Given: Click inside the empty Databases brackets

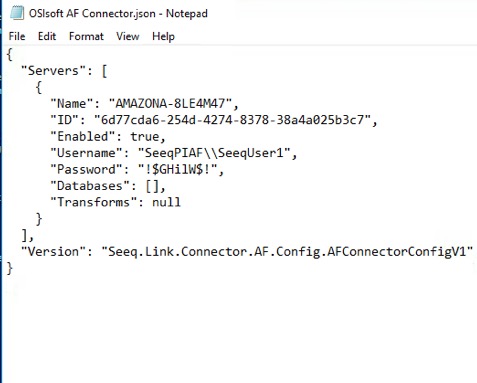Looking at the screenshot, I should (153, 186).
